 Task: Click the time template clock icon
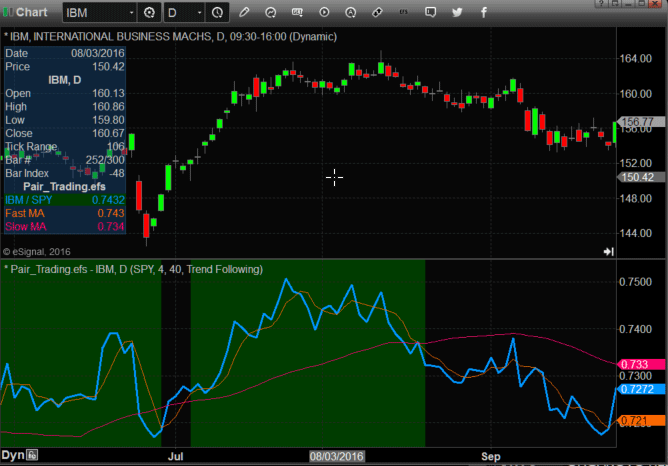[x=217, y=13]
